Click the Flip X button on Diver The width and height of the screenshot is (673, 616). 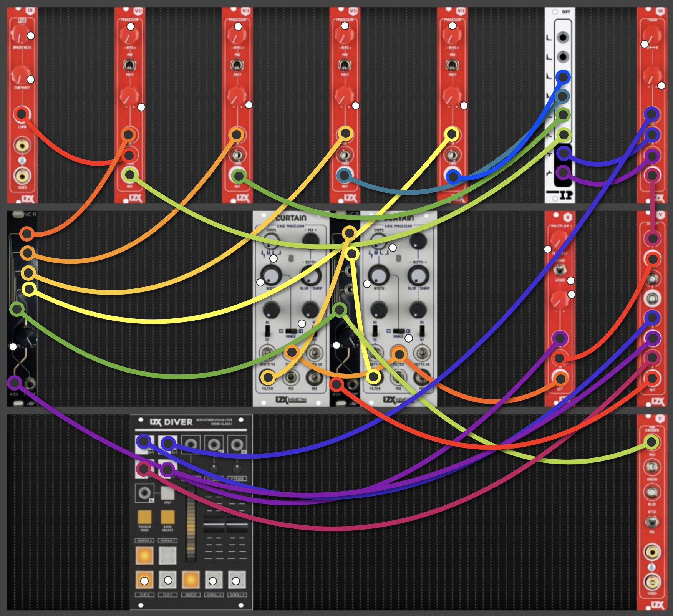point(144,580)
